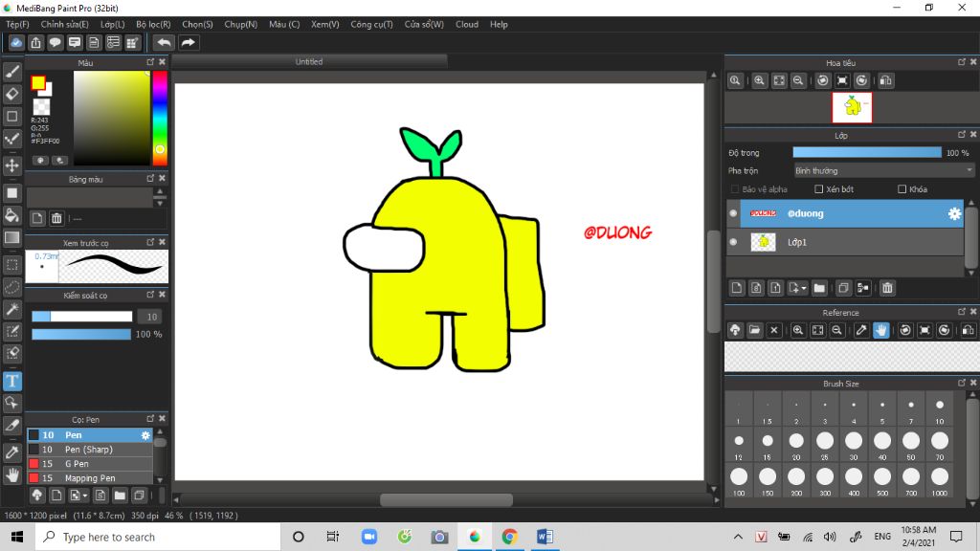Choose brush size 1000 preset
Viewport: 980px width, 551px height.
pos(940,480)
